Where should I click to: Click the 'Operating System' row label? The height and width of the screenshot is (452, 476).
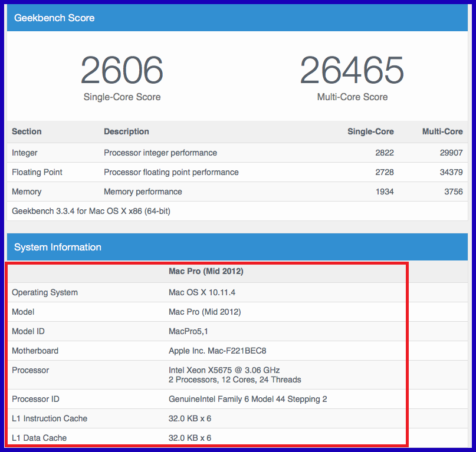[x=45, y=292]
